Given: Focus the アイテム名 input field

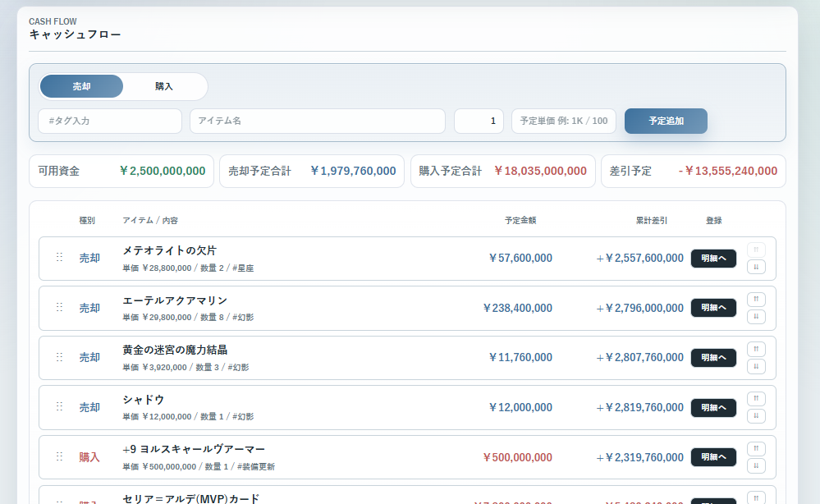Looking at the screenshot, I should (318, 121).
